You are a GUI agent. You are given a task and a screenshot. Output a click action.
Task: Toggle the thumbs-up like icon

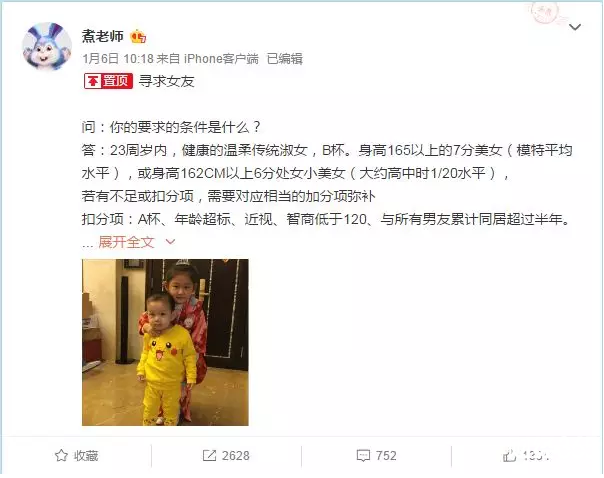coord(509,456)
